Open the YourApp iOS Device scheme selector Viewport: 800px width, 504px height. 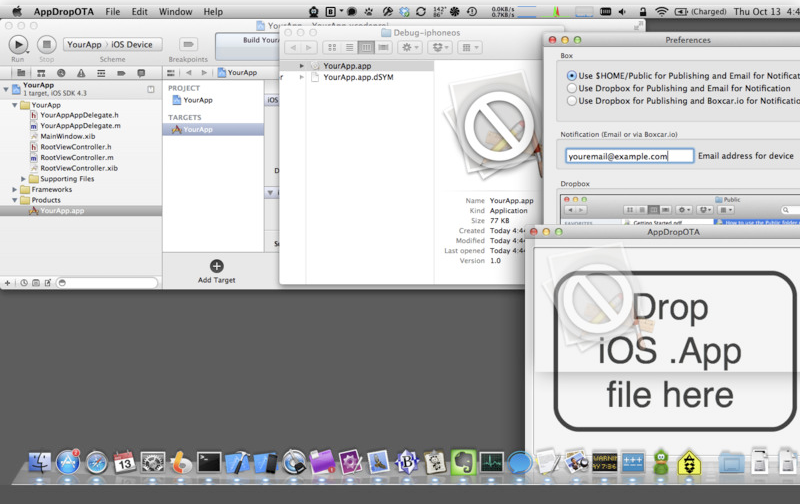coord(113,44)
